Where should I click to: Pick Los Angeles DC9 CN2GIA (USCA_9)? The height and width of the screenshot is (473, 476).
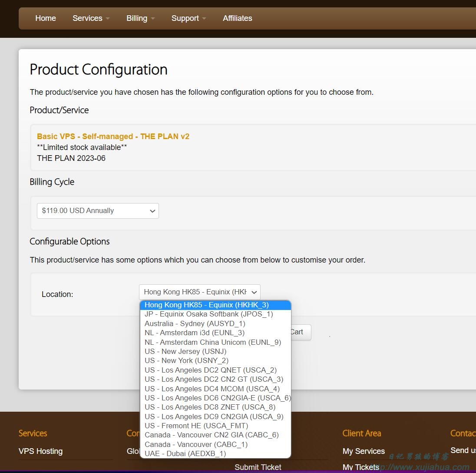pos(215,416)
